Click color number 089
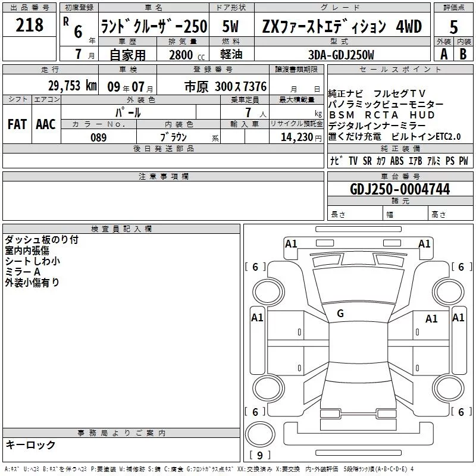 99,137
